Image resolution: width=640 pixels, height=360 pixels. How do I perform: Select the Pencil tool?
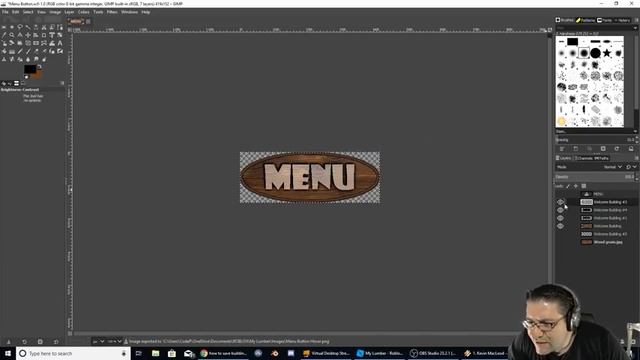pyautogui.click(x=20, y=51)
